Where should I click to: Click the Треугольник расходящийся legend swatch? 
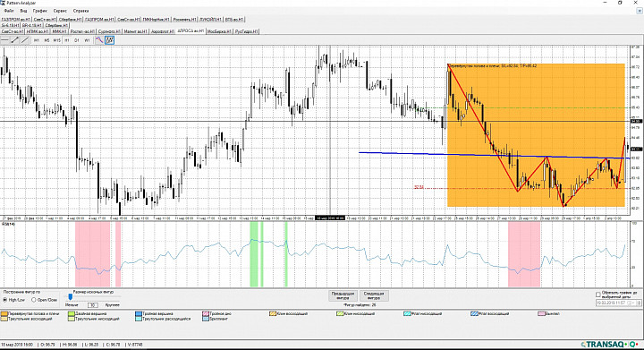(x=139, y=319)
